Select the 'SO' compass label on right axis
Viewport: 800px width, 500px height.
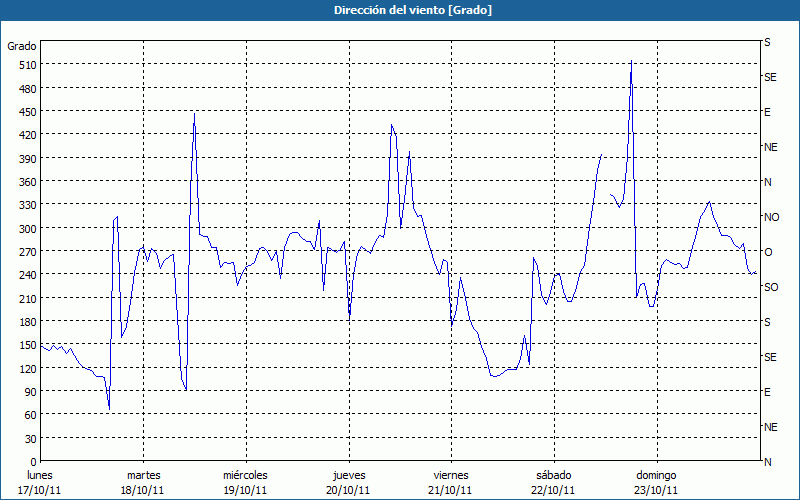tap(771, 287)
